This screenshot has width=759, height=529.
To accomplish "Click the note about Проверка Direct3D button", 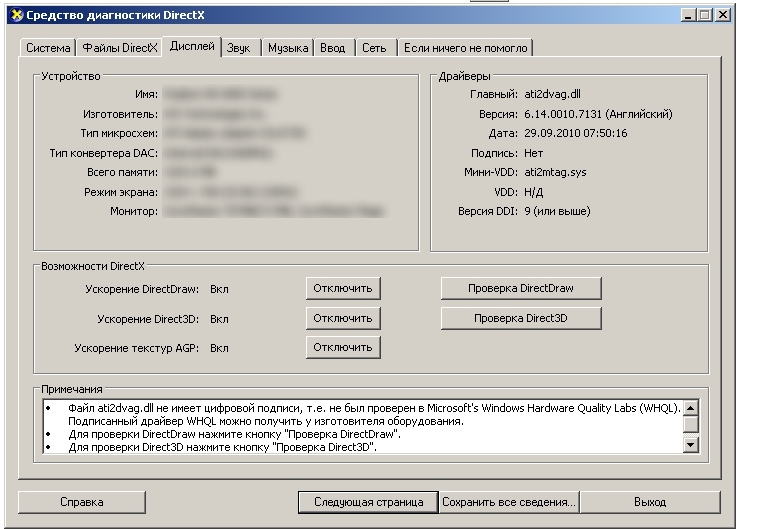I will (x=222, y=447).
